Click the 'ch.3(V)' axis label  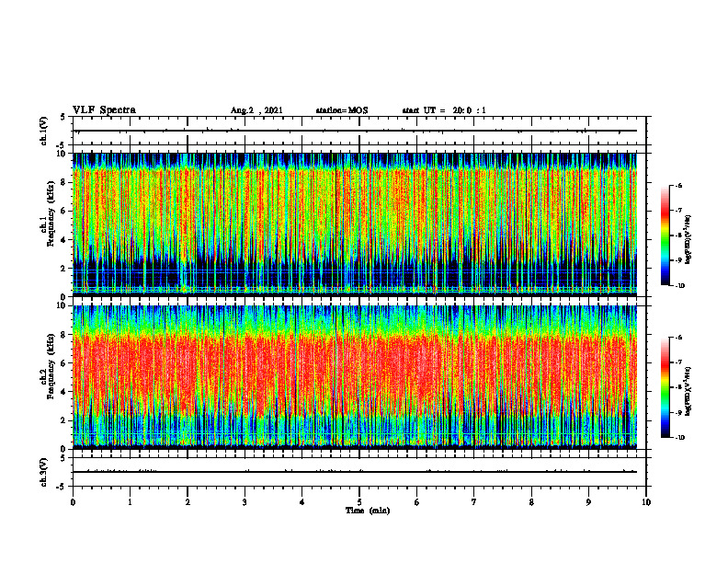[44, 473]
